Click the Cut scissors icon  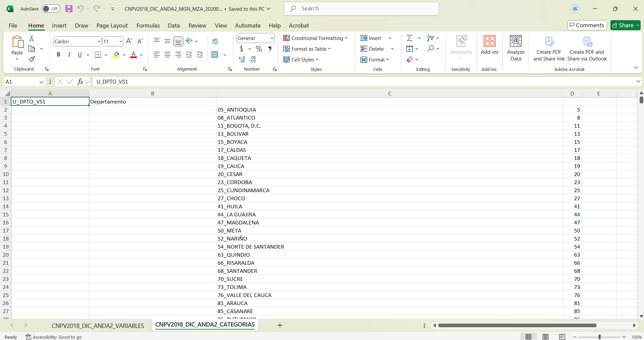pos(32,38)
